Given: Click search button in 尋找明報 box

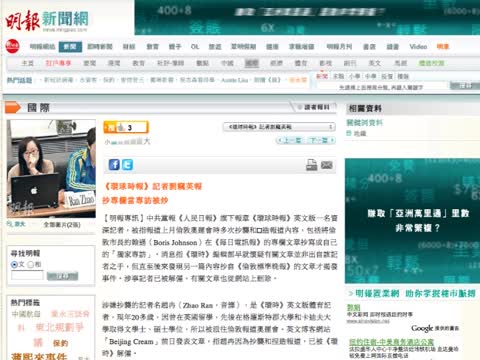Looking at the screenshot, I should coord(62,276).
